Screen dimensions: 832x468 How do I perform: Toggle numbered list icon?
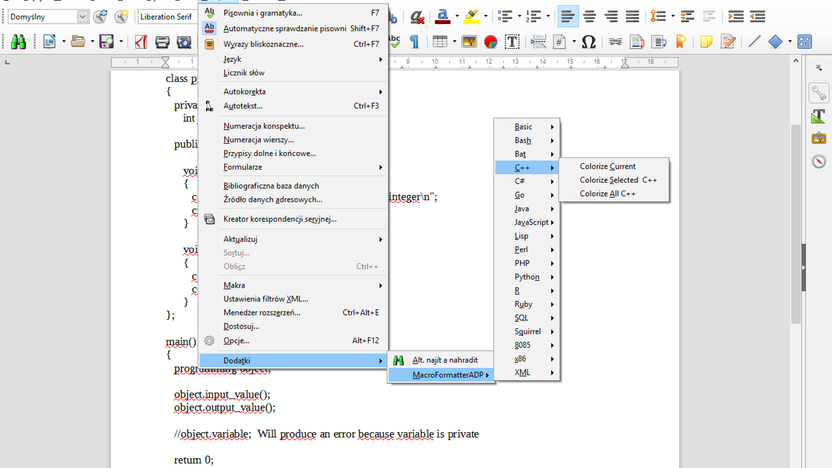pos(533,17)
